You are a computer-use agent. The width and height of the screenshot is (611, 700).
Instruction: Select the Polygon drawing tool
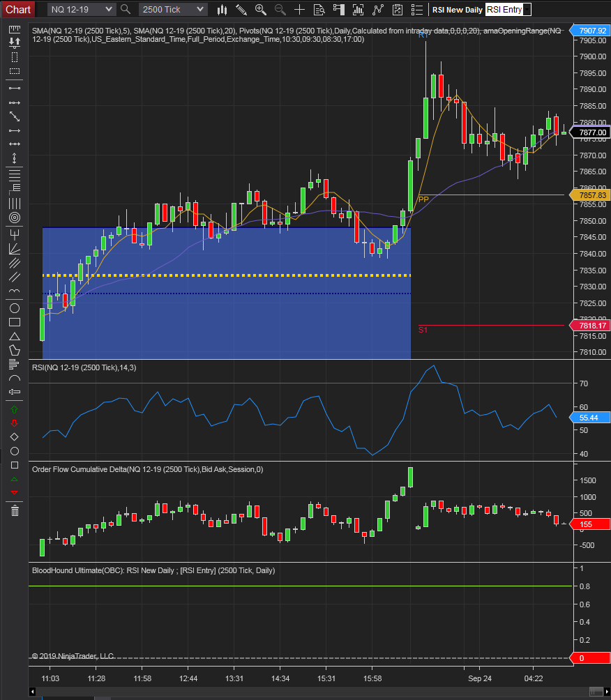(x=14, y=351)
